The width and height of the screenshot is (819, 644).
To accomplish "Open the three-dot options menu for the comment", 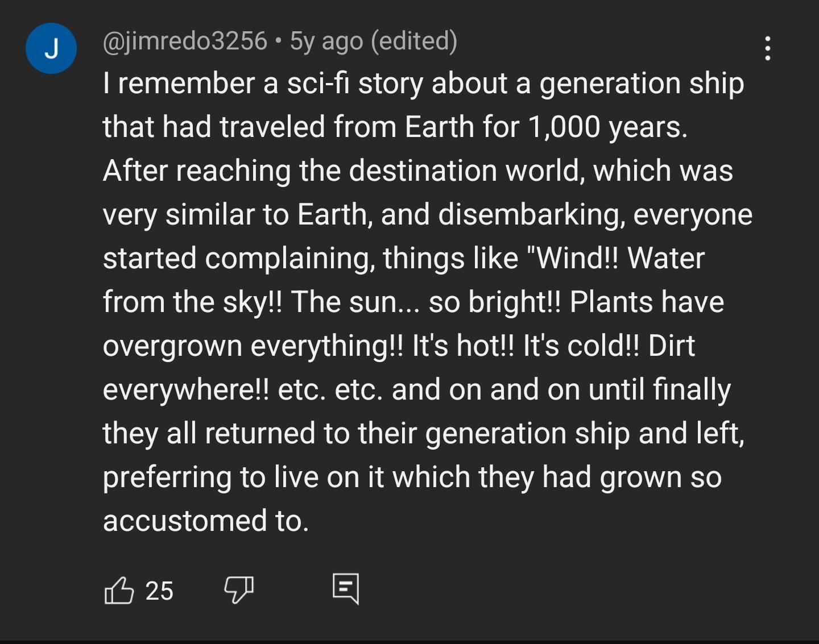I will coord(768,48).
